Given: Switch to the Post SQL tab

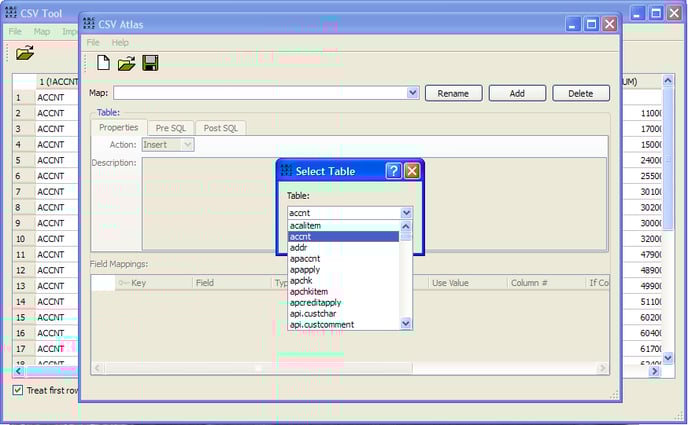Looking at the screenshot, I should coord(219,128).
